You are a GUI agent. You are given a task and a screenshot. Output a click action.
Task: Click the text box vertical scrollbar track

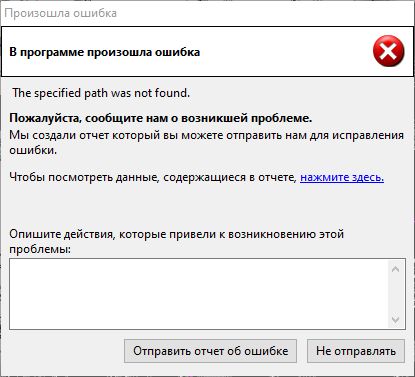click(x=396, y=294)
